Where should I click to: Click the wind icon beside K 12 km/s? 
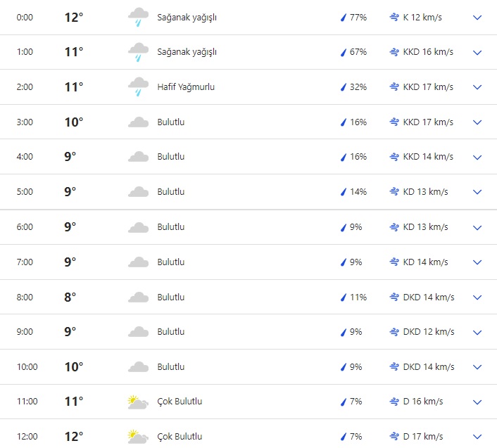coord(394,18)
